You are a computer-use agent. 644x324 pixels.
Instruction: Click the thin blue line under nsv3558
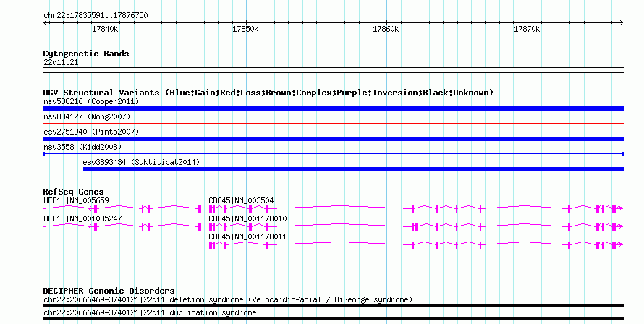tap(333, 154)
